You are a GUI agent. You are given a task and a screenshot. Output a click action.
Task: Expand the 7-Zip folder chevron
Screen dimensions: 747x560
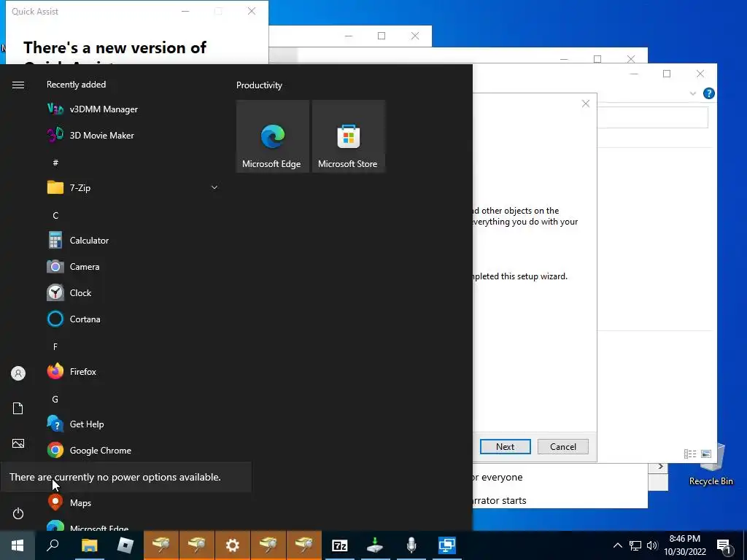(214, 187)
